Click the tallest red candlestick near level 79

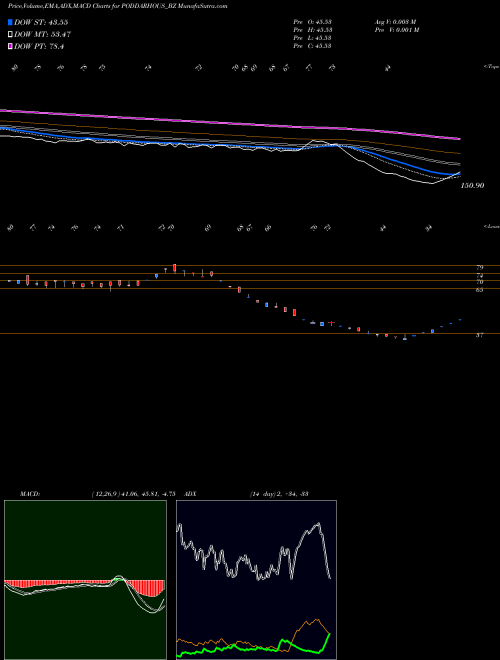click(175, 268)
